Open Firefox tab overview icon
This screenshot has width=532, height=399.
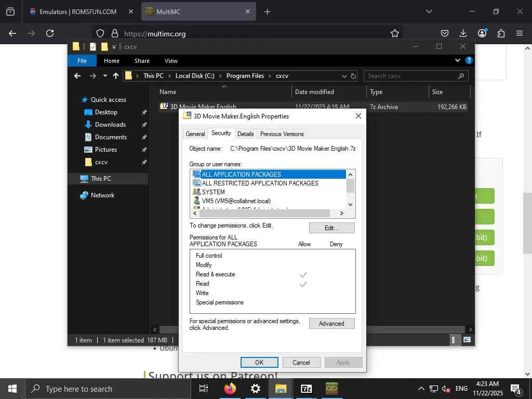click(x=10, y=11)
